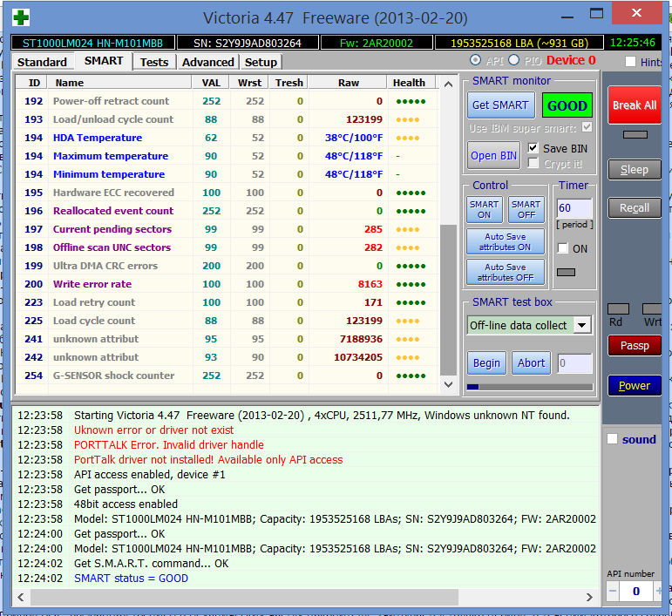
Task: Click the green cross application icon
Action: (x=21, y=17)
